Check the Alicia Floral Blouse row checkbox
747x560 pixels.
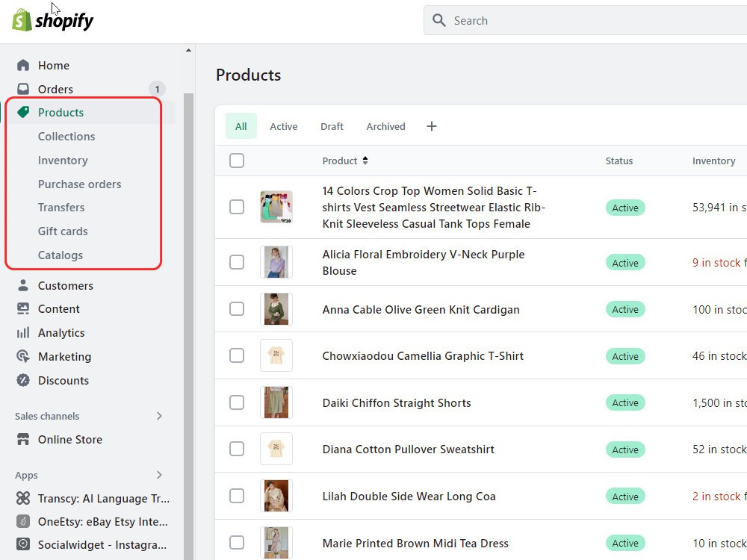click(237, 262)
